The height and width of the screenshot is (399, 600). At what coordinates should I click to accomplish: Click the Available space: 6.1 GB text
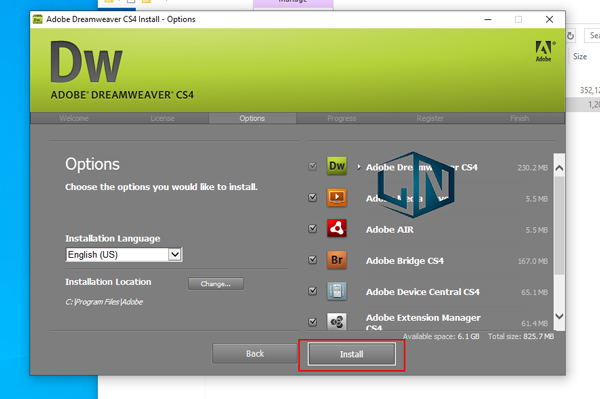point(441,337)
